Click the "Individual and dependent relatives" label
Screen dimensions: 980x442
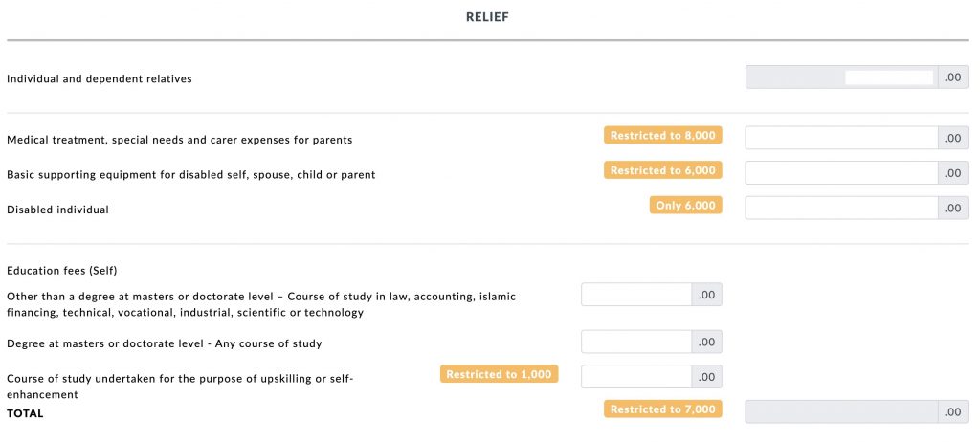pyautogui.click(x=99, y=78)
